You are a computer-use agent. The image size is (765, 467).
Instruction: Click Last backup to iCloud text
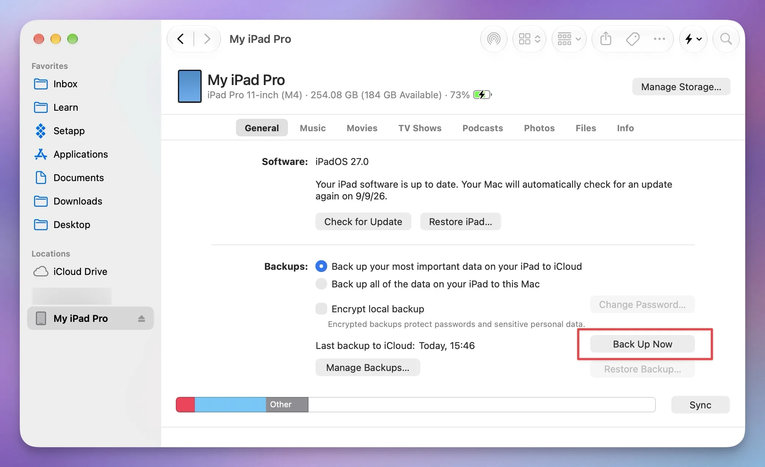[395, 345]
